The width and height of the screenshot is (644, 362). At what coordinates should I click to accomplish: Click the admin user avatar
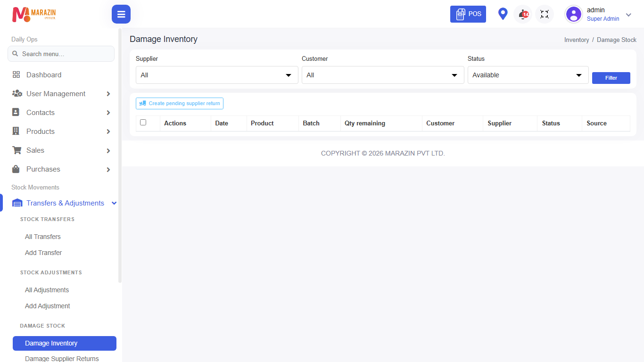574,14
